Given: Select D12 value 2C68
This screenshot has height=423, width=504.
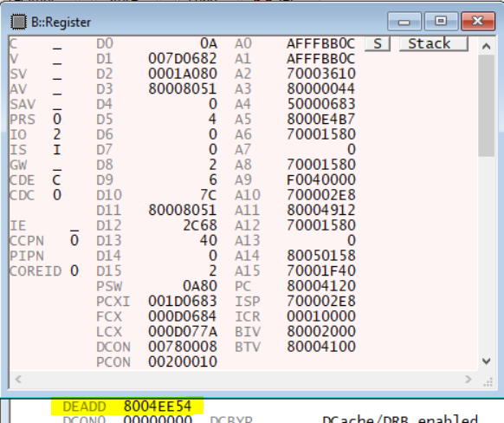Looking at the screenshot, I should pyautogui.click(x=200, y=225).
